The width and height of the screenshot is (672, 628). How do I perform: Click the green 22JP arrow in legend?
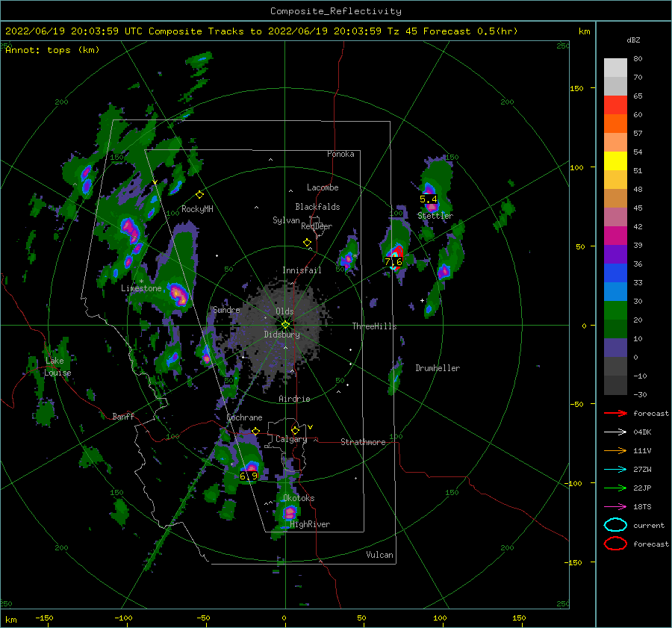pos(615,488)
